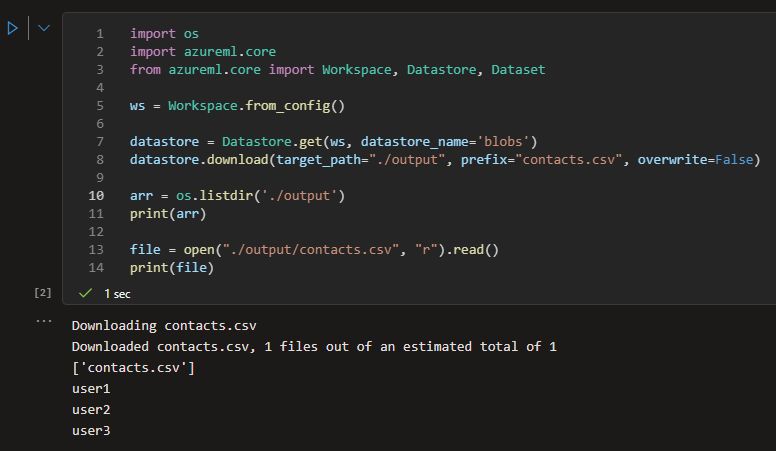This screenshot has width=776, height=451.
Task: Click 'user2' in the output
Action: 91,409
